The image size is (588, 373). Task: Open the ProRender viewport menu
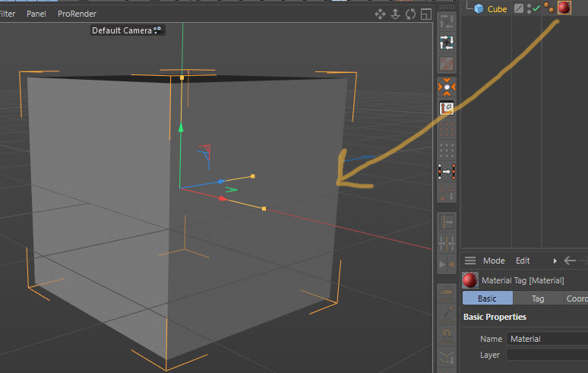pos(77,14)
